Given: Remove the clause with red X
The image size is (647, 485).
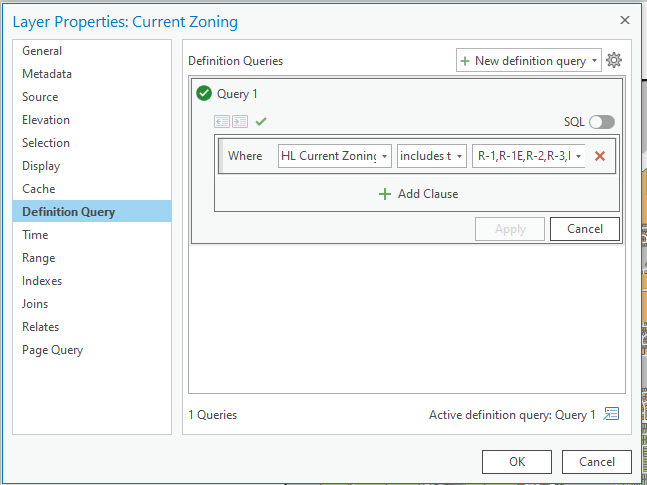Looking at the screenshot, I should pos(600,156).
